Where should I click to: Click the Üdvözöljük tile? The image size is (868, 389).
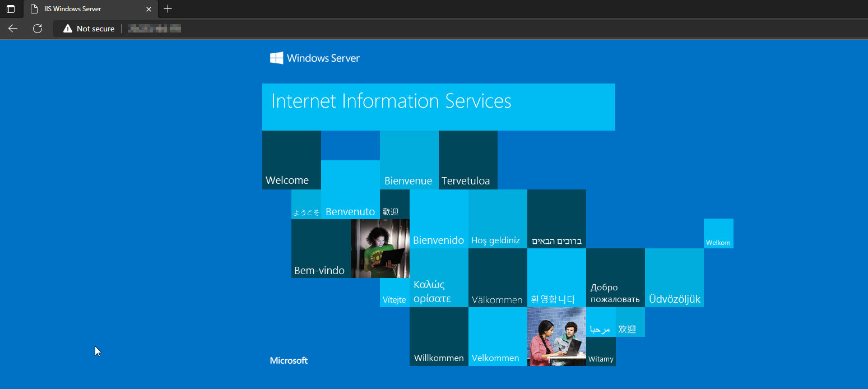coord(674,277)
